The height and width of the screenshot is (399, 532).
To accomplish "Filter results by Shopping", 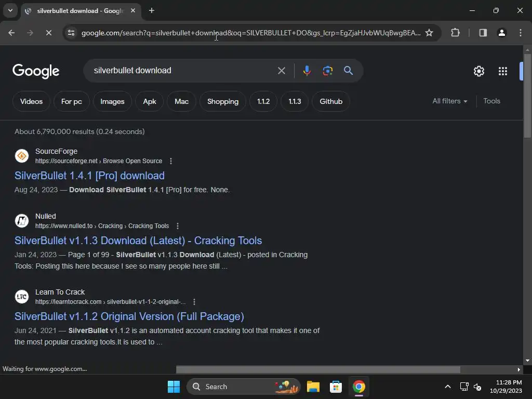I will click(222, 101).
